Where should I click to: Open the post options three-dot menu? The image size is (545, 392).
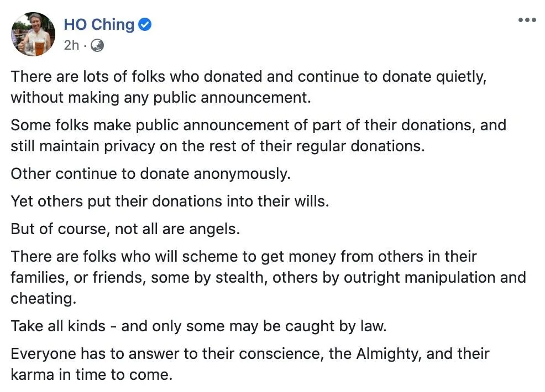click(527, 20)
